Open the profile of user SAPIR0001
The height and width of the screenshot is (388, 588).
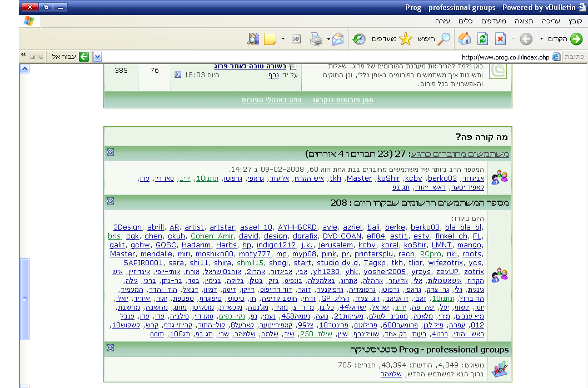(143, 263)
